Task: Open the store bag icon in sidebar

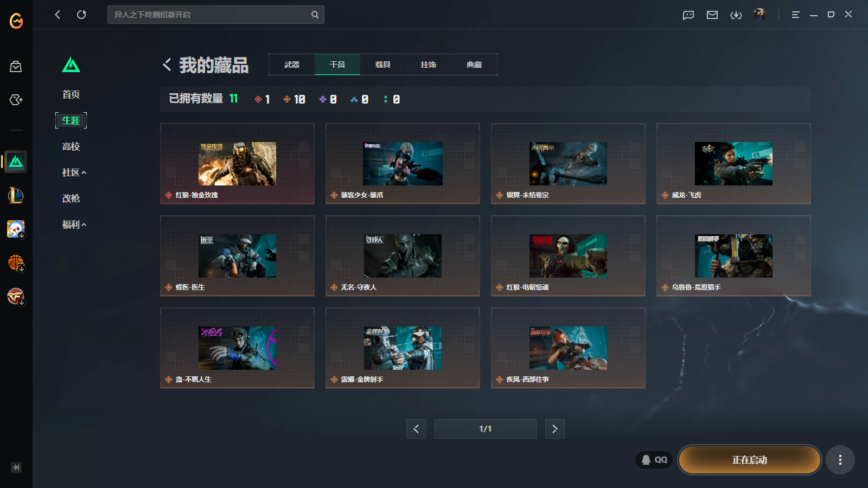Action: [x=16, y=67]
